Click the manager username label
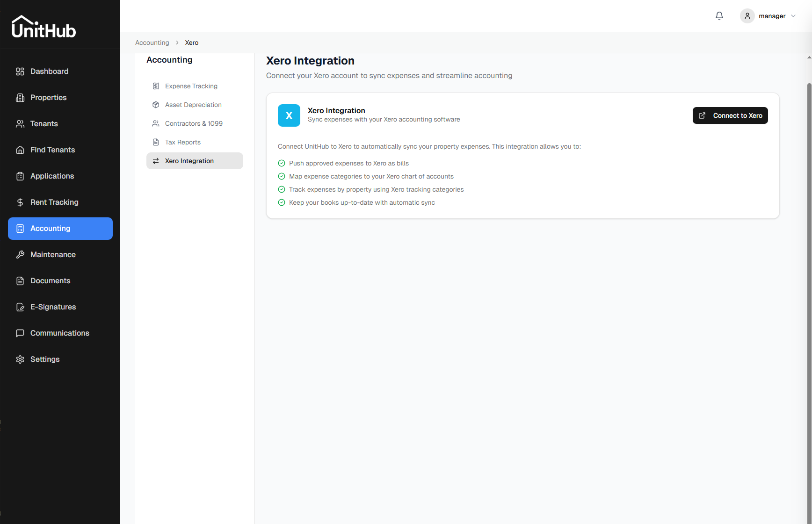812x524 pixels. coord(772,16)
